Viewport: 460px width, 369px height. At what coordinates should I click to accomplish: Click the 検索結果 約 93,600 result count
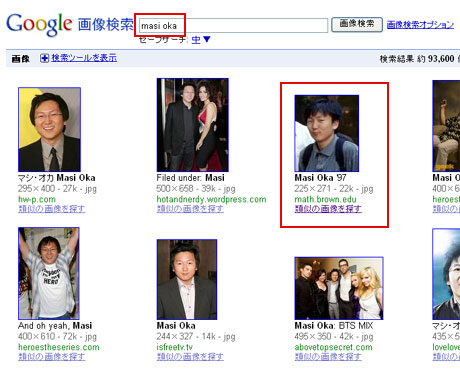pos(417,59)
